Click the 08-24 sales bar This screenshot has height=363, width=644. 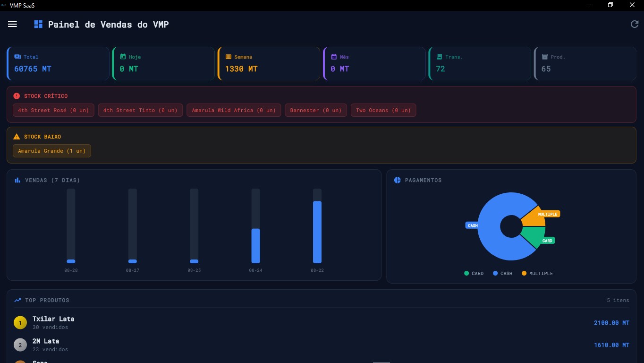pos(255,246)
